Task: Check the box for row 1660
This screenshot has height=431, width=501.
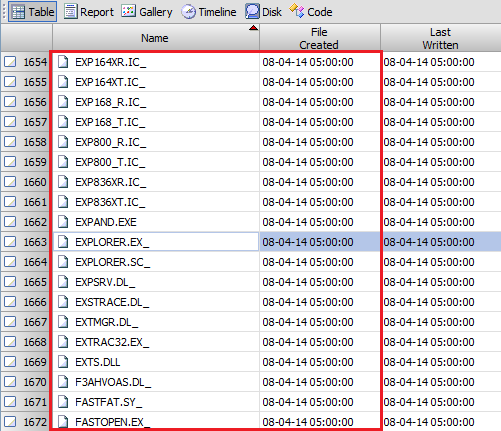Action: click(x=10, y=182)
